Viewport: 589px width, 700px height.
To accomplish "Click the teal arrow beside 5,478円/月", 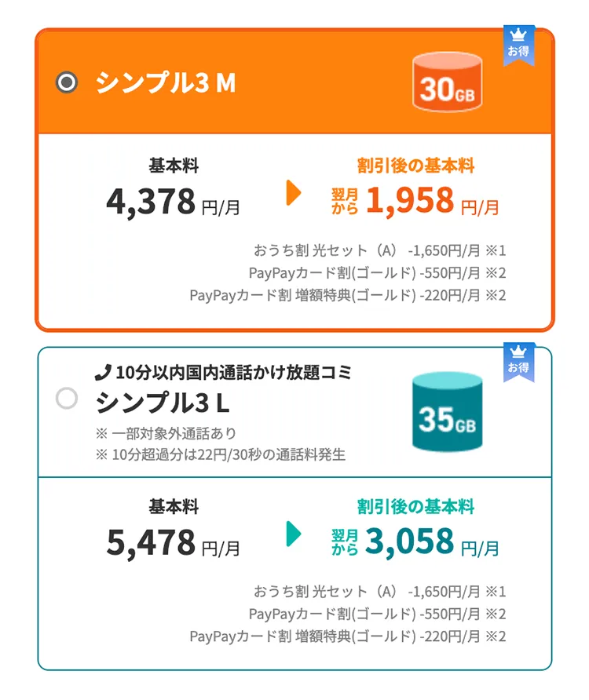I will (294, 534).
